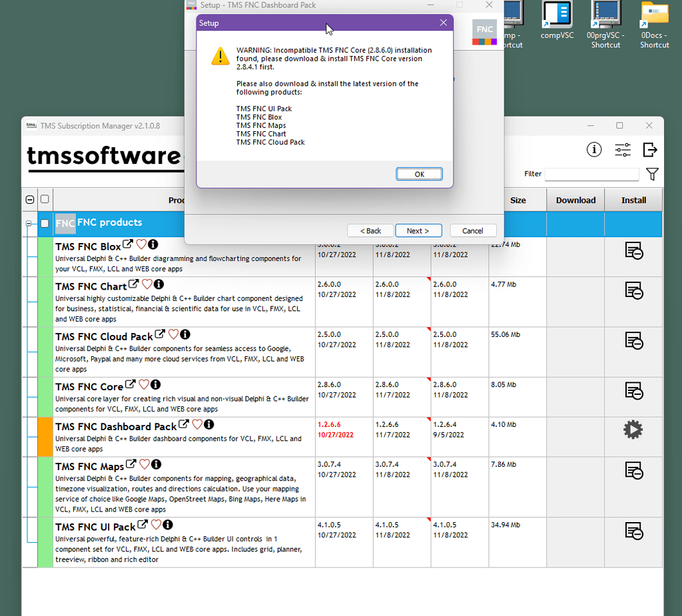Screen dimensions: 682x616
Task: Collapse the FNC products group with its minus box
Action: pyautogui.click(x=29, y=224)
